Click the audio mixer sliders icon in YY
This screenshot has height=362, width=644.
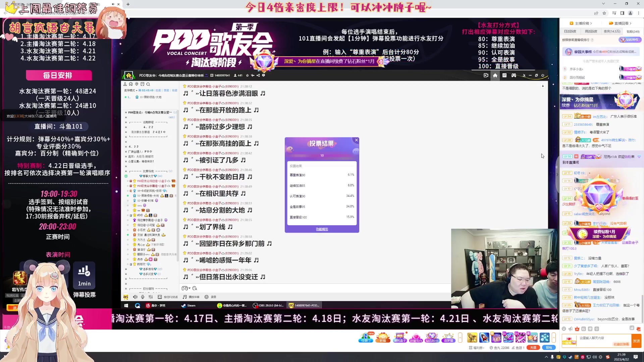pyautogui.click(x=151, y=297)
